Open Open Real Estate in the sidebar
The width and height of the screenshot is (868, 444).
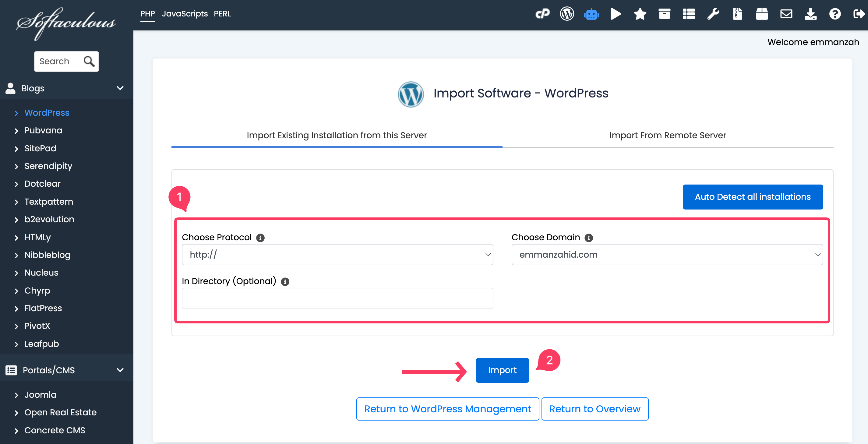click(x=60, y=412)
